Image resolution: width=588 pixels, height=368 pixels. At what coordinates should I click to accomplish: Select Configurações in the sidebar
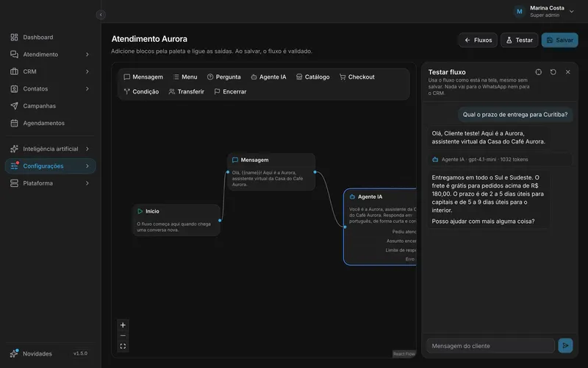pyautogui.click(x=50, y=166)
